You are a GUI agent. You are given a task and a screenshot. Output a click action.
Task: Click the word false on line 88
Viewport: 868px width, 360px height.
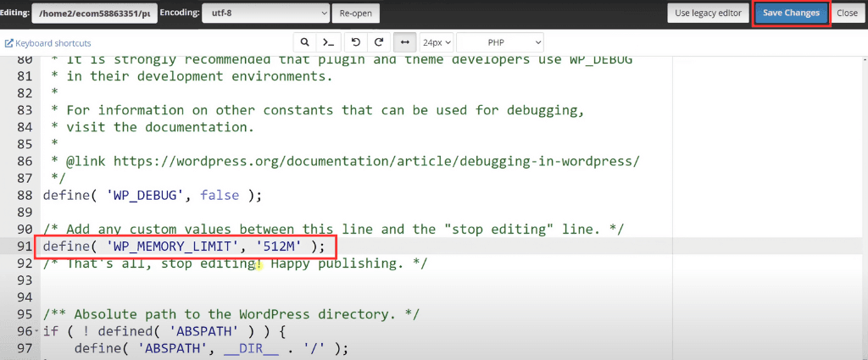pos(220,195)
